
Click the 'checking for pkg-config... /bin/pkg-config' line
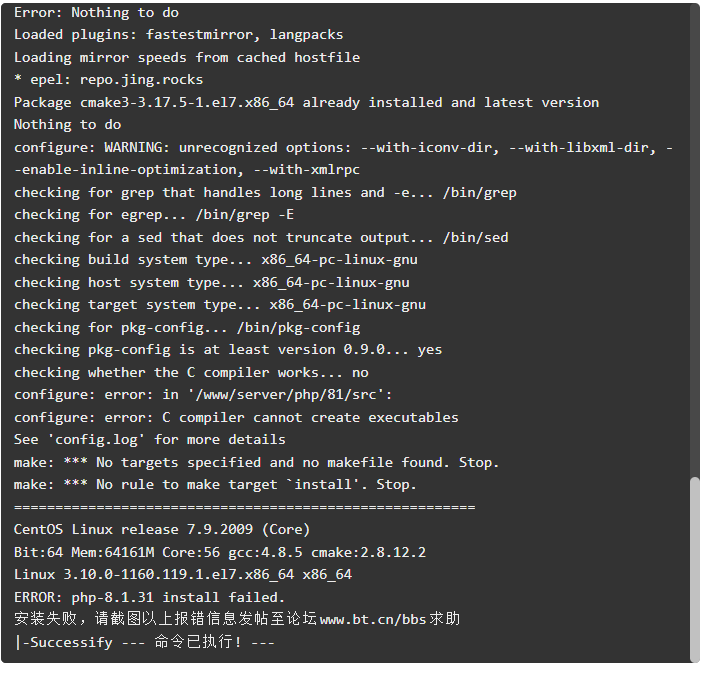point(187,328)
